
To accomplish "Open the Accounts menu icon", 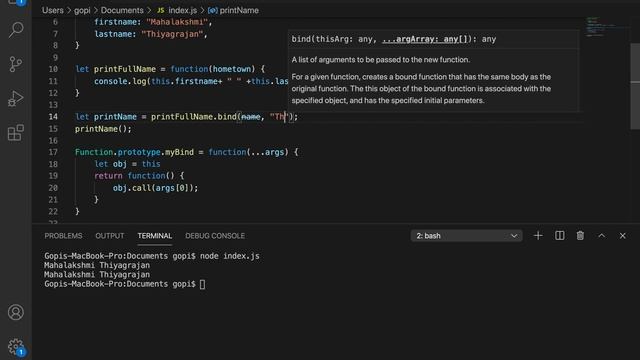I will click(16, 312).
